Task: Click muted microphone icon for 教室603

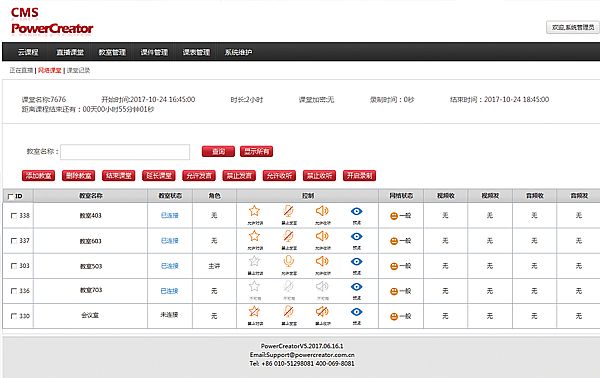Action: [289, 236]
